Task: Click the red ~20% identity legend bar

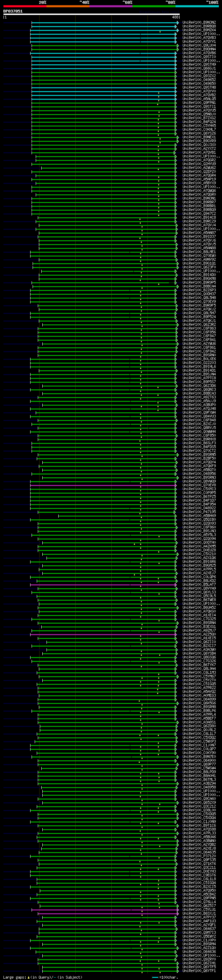Action: [x=25, y=6]
